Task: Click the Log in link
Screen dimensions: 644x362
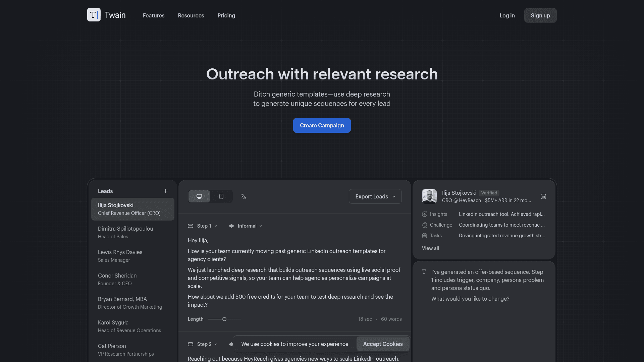Action: 507,15
